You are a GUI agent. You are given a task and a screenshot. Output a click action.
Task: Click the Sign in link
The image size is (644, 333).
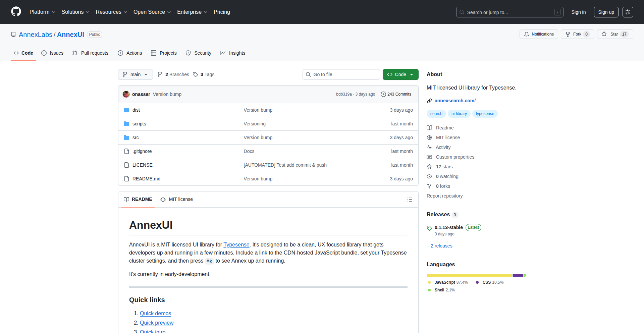pyautogui.click(x=579, y=12)
